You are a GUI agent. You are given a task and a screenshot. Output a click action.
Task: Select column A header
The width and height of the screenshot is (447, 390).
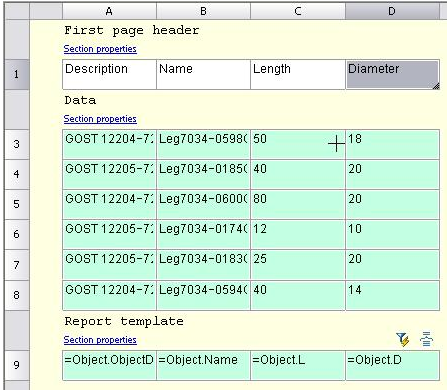(x=109, y=11)
